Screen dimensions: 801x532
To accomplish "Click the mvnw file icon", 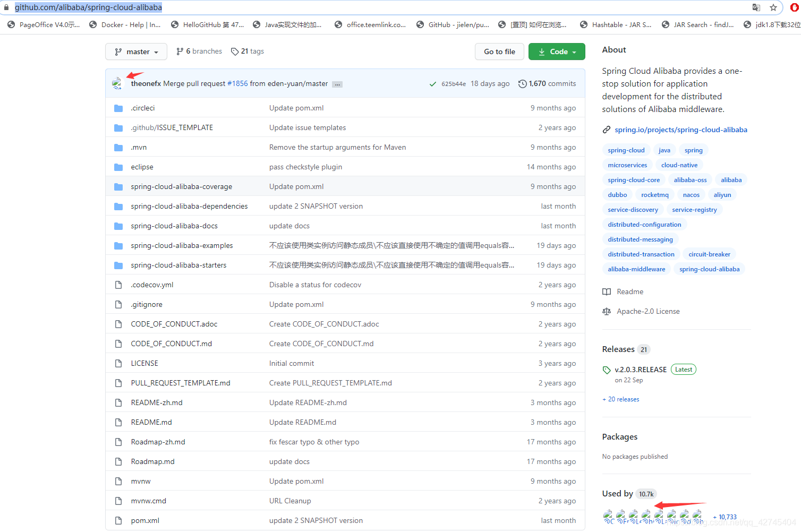I will pos(118,482).
